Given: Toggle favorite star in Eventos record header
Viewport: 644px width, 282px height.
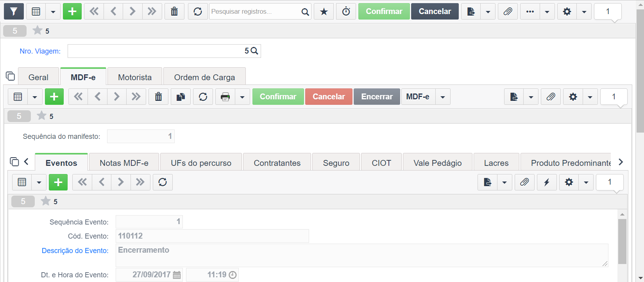Looking at the screenshot, I should 46,201.
